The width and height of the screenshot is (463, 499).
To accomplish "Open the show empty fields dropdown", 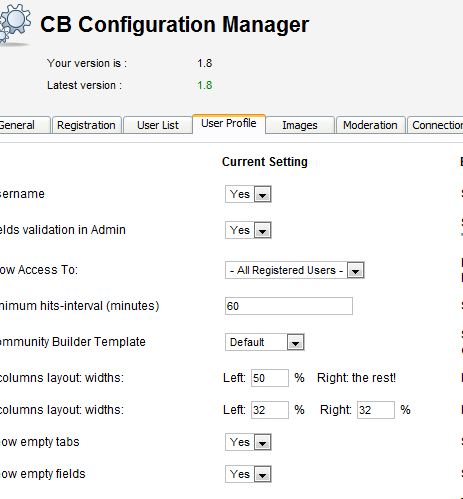I will click(x=248, y=474).
